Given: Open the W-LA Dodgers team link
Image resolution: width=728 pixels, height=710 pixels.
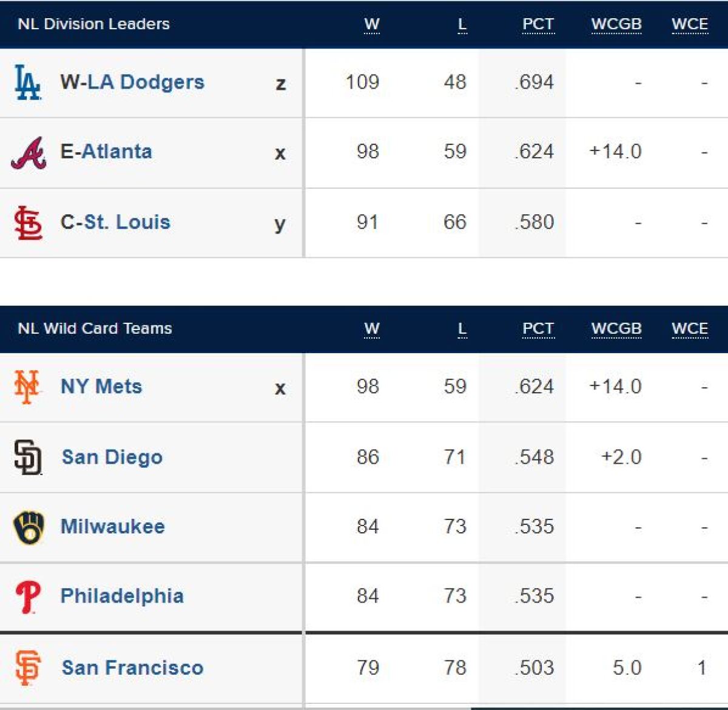Looking at the screenshot, I should (132, 82).
